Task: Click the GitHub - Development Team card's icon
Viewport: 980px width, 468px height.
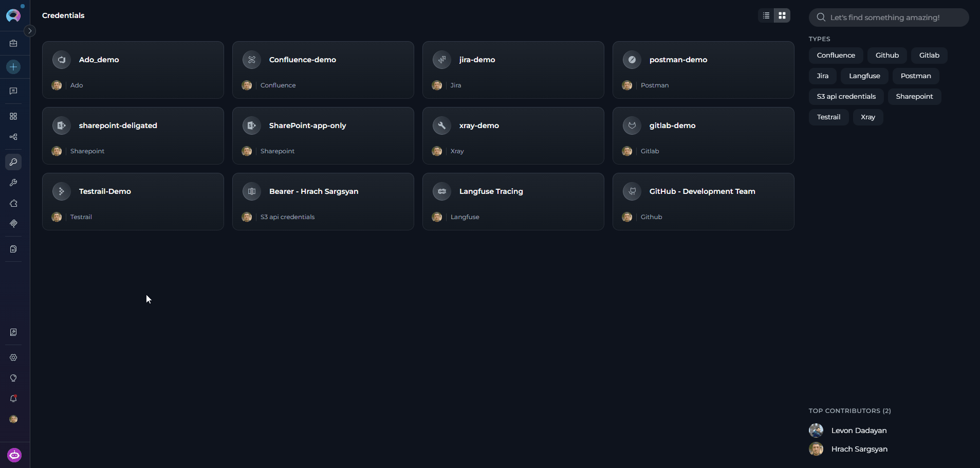Action: coord(632,191)
